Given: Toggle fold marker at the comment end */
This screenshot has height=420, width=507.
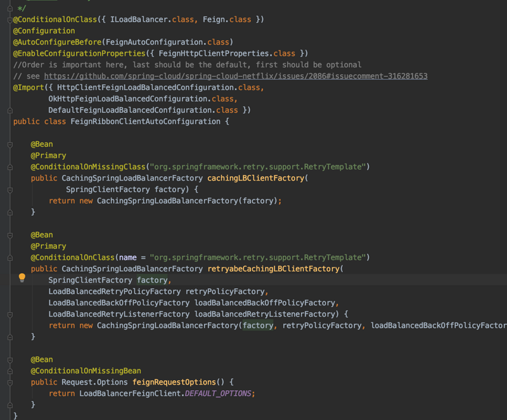Looking at the screenshot, I should tap(10, 8).
